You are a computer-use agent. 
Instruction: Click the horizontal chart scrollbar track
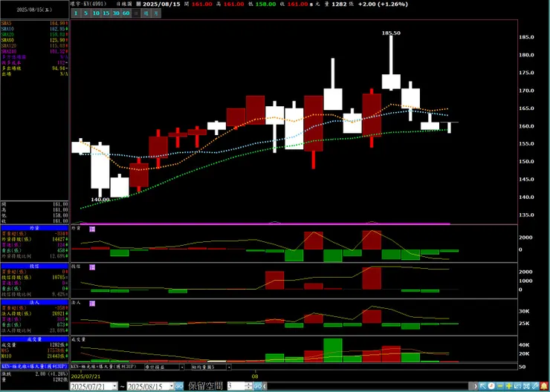[369, 386]
